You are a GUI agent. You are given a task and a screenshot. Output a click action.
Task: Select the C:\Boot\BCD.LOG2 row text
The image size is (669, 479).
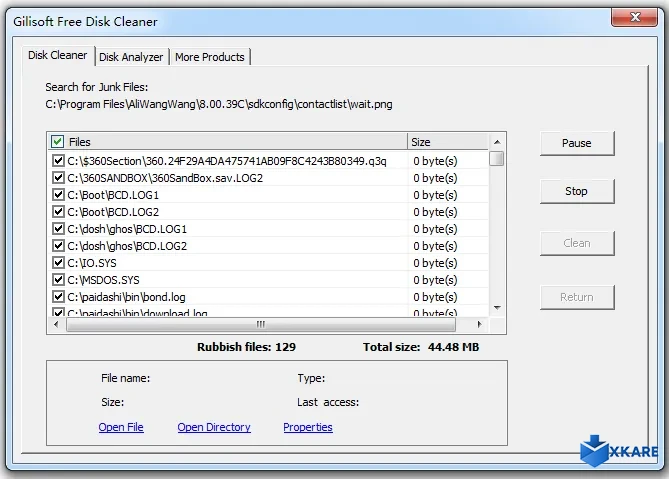(113, 212)
